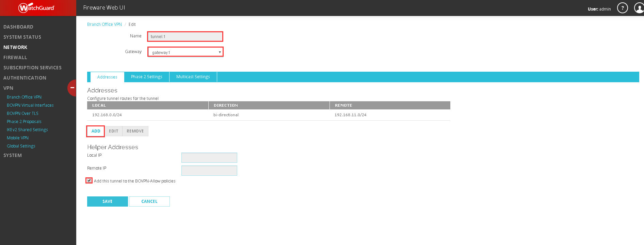Open Phase 2 Proposals page

coord(24,122)
